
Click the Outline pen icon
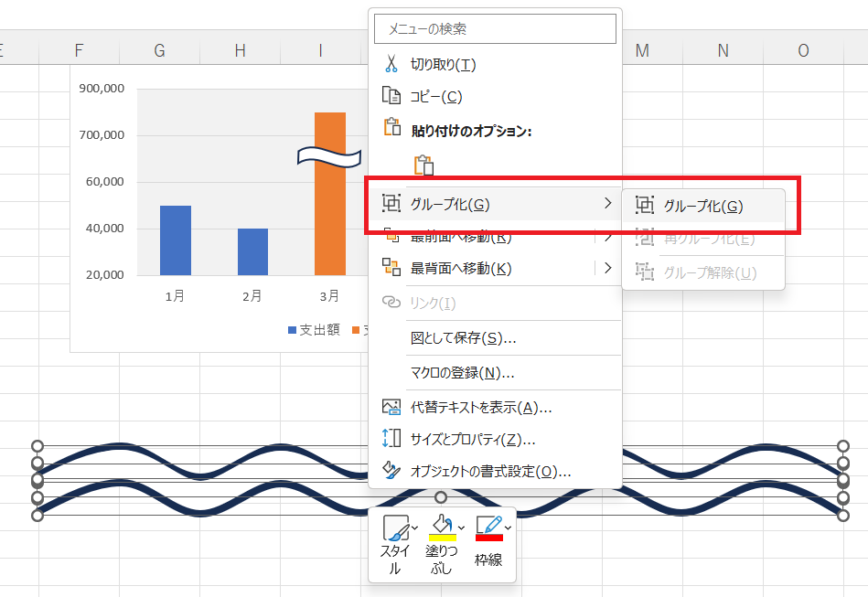tap(488, 525)
